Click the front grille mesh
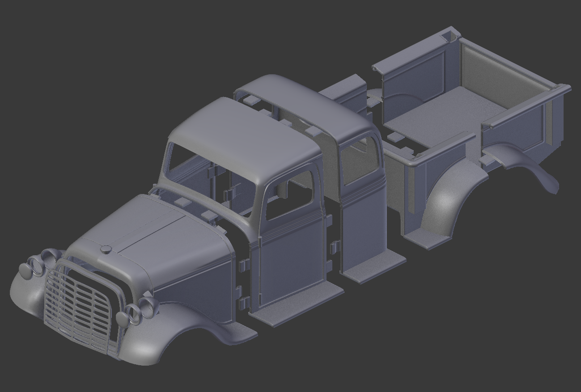The width and height of the screenshot is (581, 392). 81,308
